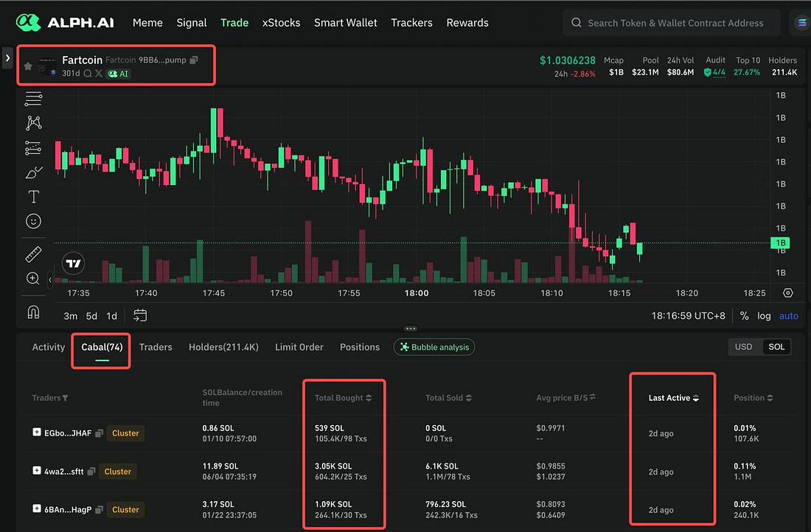811x532 pixels.
Task: Set chart range to 3m
Action: [x=70, y=316]
